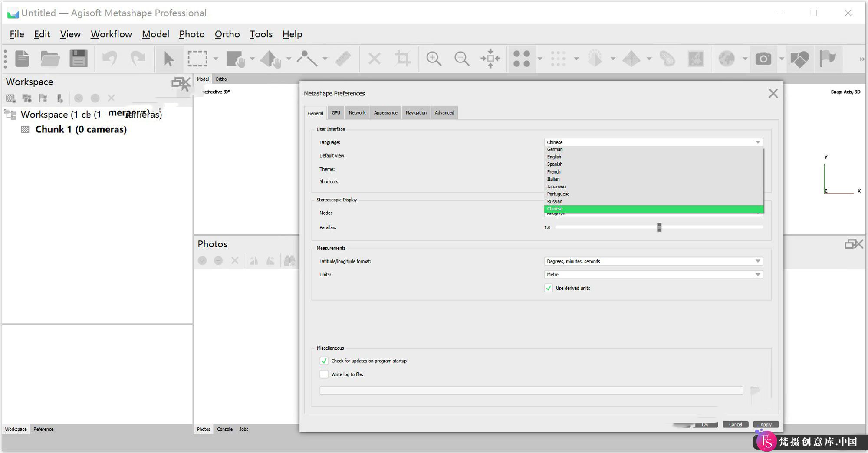Open the Tools menu

coord(261,34)
